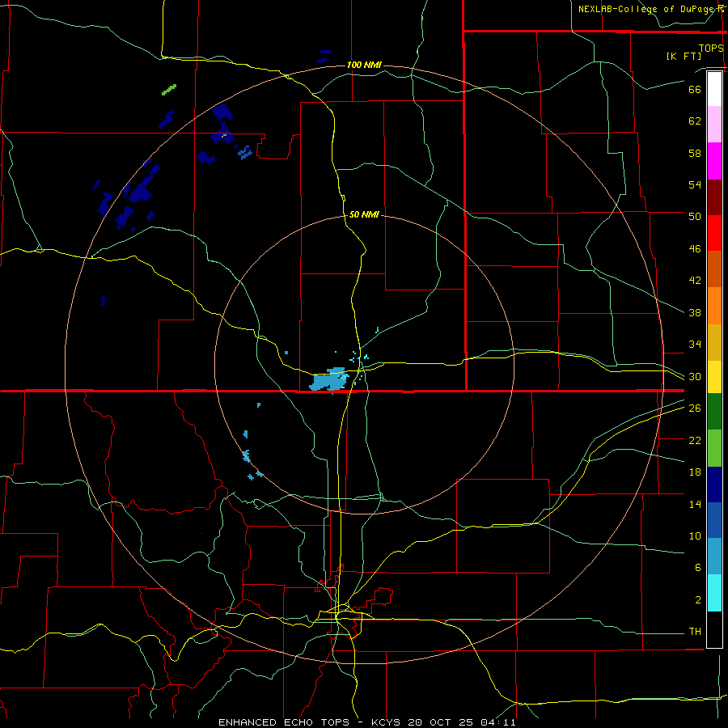Click the '30' scale value
The image size is (728, 728).
click(695, 376)
